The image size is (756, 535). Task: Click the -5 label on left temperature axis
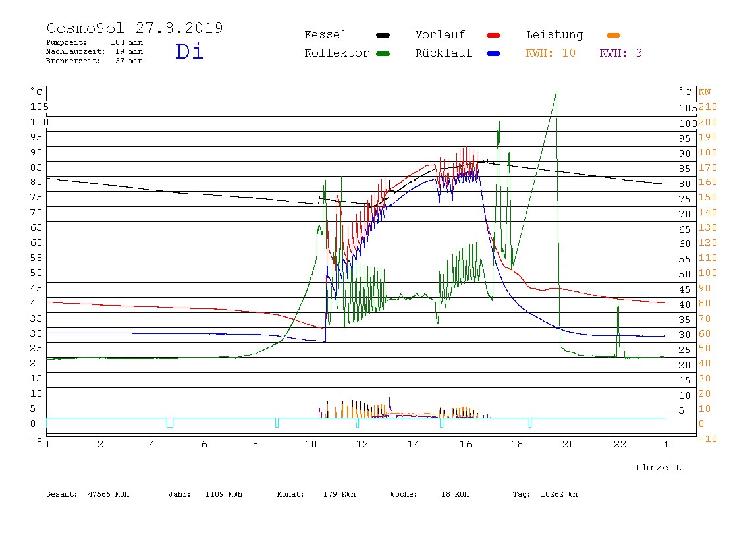tap(36, 439)
